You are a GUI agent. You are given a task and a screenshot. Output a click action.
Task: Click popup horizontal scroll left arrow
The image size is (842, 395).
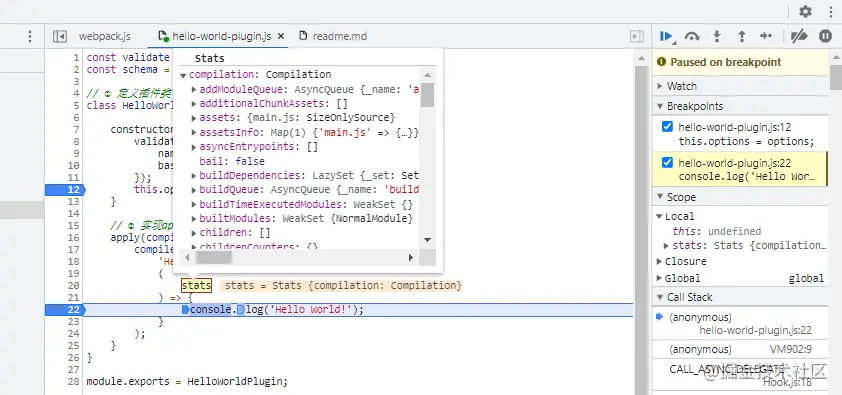[187, 258]
